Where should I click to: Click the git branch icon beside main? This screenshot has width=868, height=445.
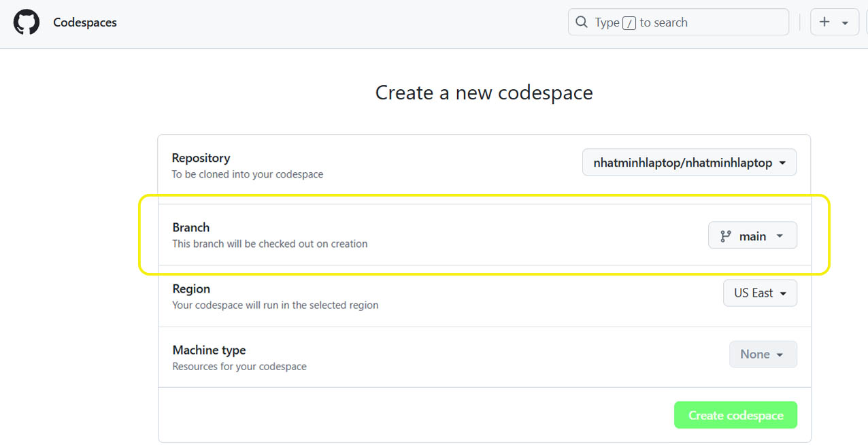tap(726, 236)
